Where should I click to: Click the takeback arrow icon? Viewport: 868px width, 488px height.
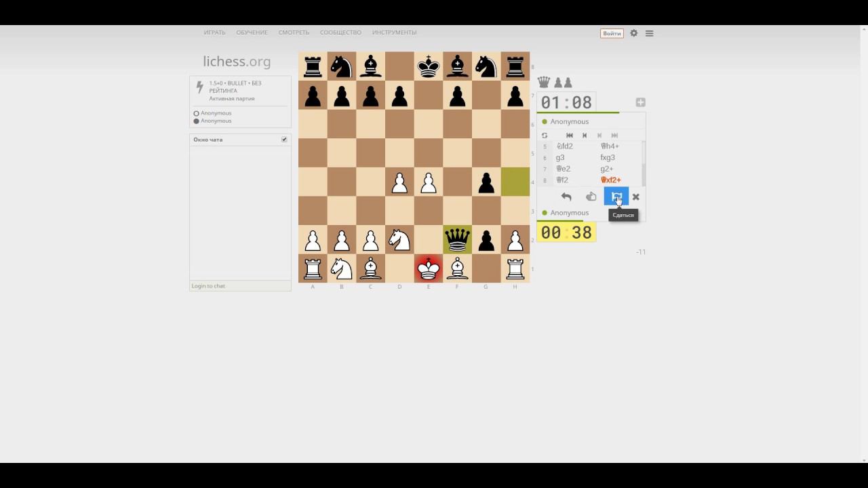(566, 197)
